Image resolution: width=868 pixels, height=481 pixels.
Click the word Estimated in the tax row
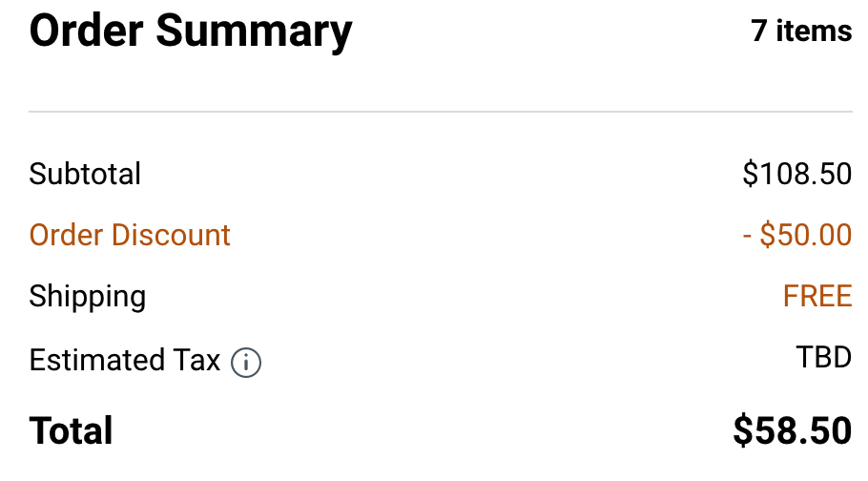click(97, 360)
